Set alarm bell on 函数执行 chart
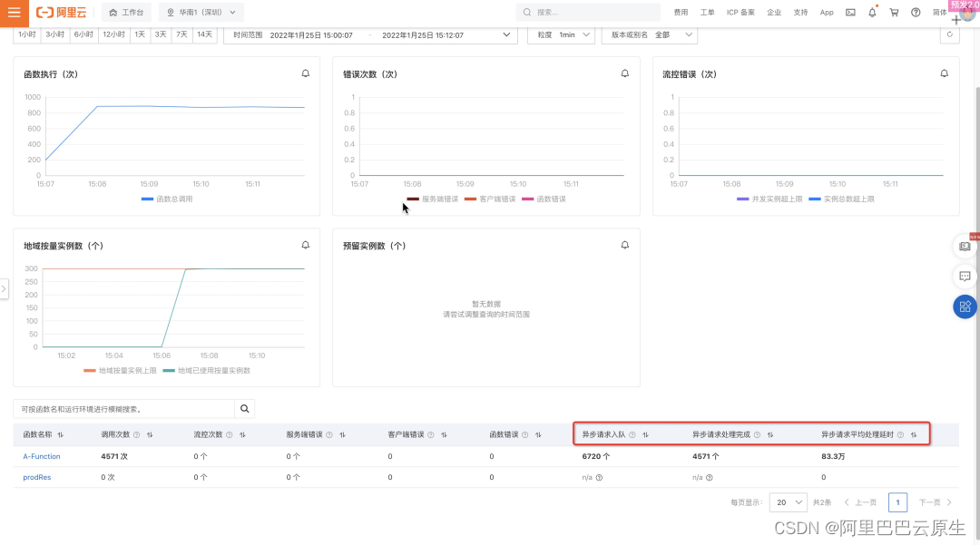 point(306,73)
